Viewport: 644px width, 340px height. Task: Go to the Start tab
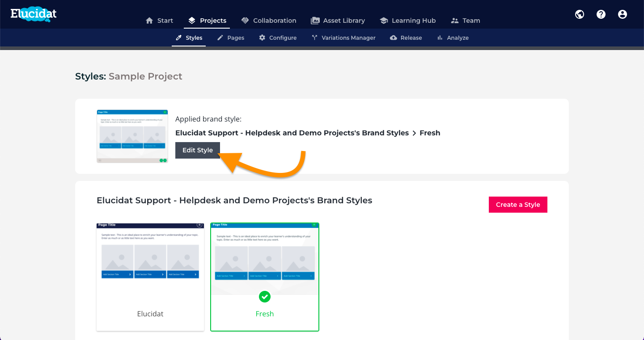point(160,21)
